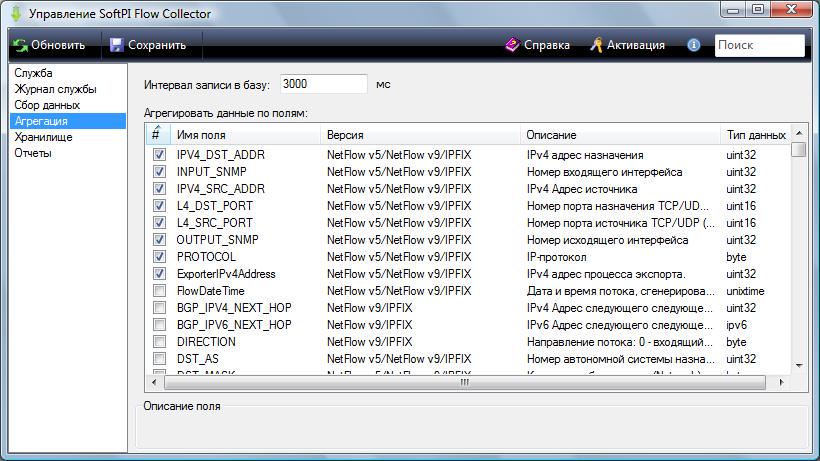The height and width of the screenshot is (461, 820).
Task: Select the PROTOCOL field name
Action: click(x=207, y=257)
